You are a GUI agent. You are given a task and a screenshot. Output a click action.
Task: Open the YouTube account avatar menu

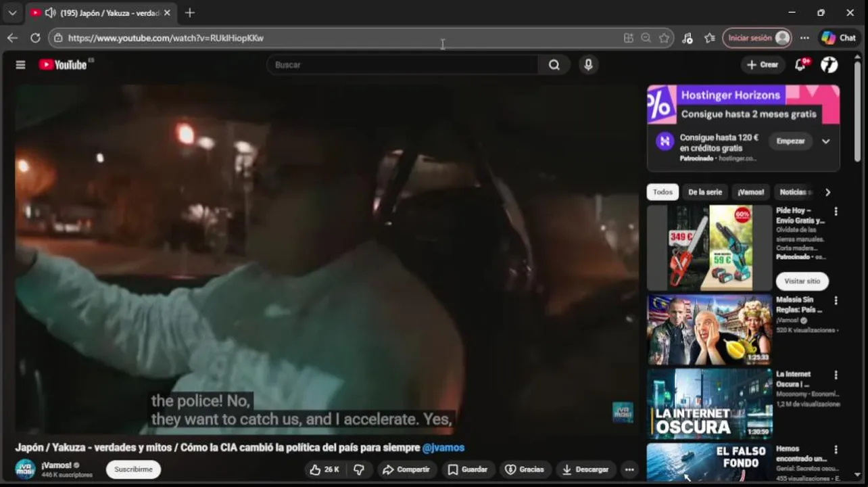tap(829, 65)
